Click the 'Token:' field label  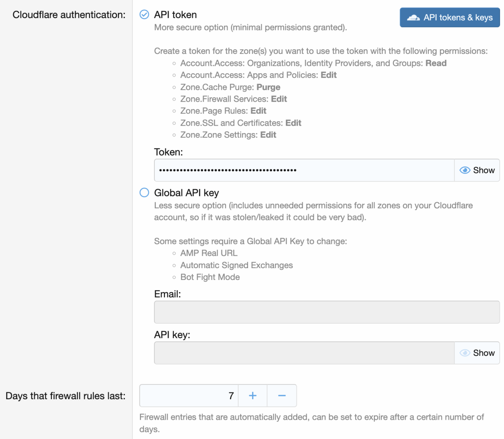point(169,152)
